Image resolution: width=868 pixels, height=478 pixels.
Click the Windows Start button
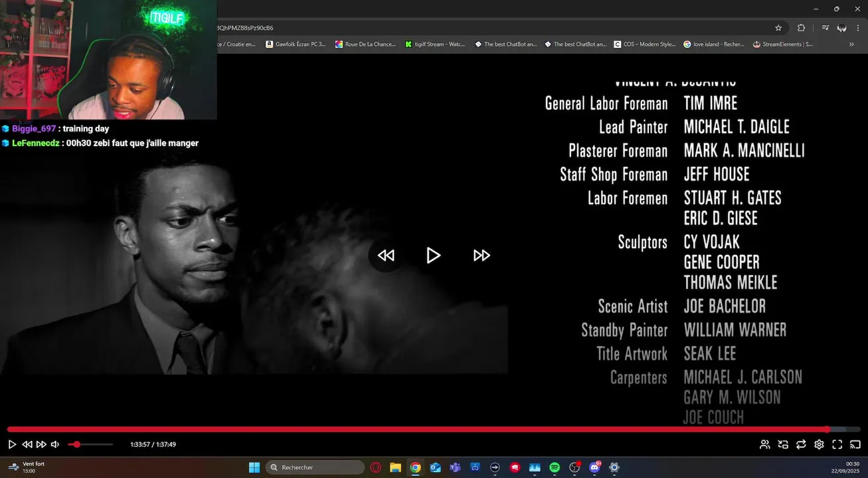click(x=254, y=467)
